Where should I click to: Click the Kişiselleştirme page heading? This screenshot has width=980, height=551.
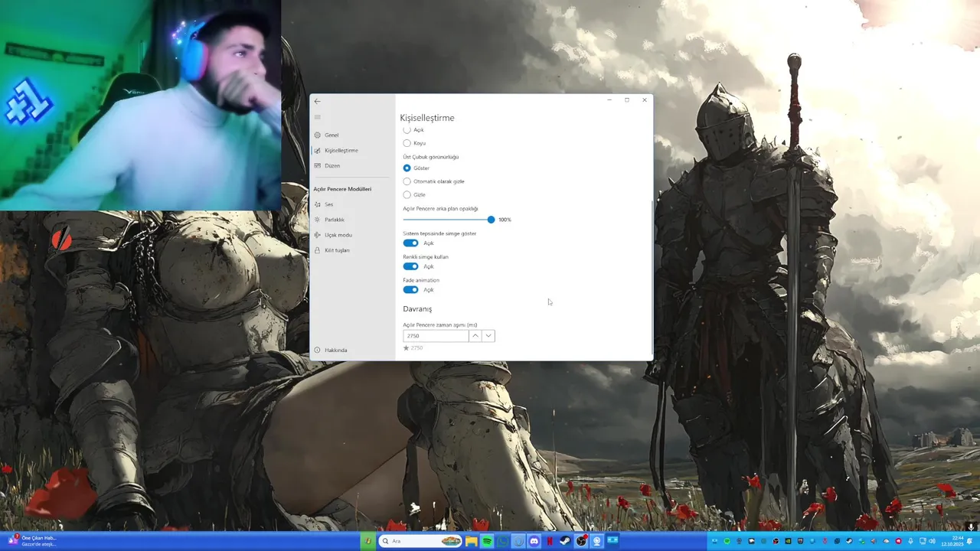pyautogui.click(x=427, y=118)
